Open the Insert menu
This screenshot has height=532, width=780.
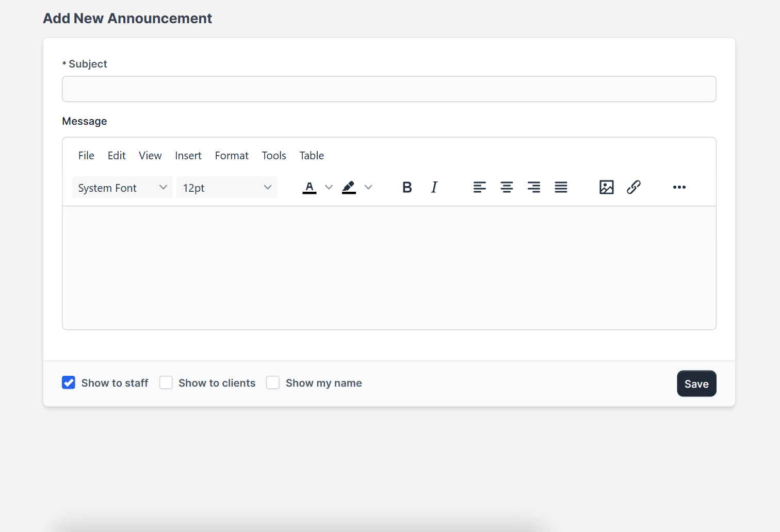[x=188, y=156]
